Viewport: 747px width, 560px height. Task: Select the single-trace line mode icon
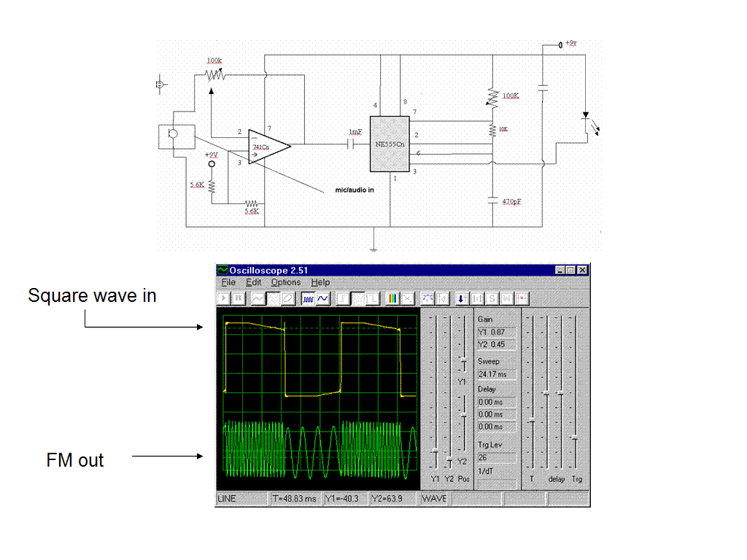(x=258, y=298)
